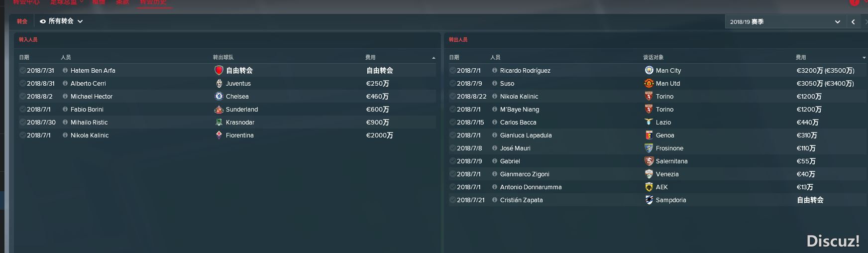The width and height of the screenshot is (868, 253).
Task: Open Nikola Kalinic's incoming transfer player link
Action: pyautogui.click(x=90, y=135)
